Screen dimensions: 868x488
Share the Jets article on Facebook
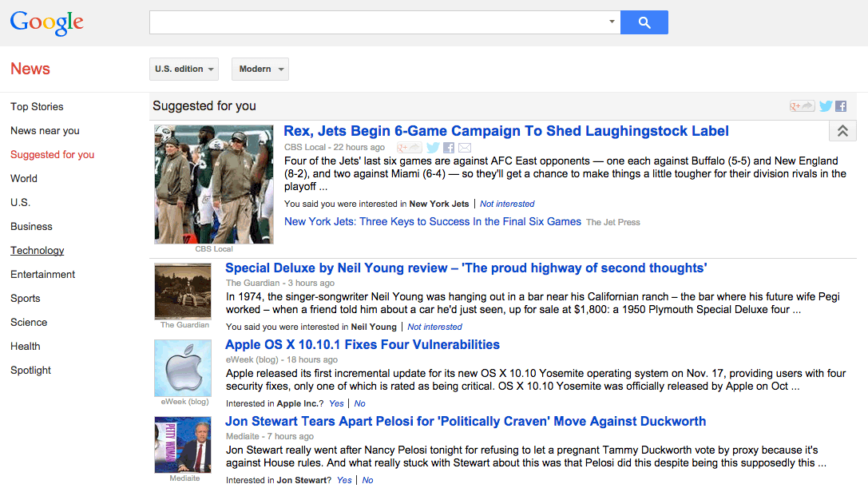[x=448, y=148]
